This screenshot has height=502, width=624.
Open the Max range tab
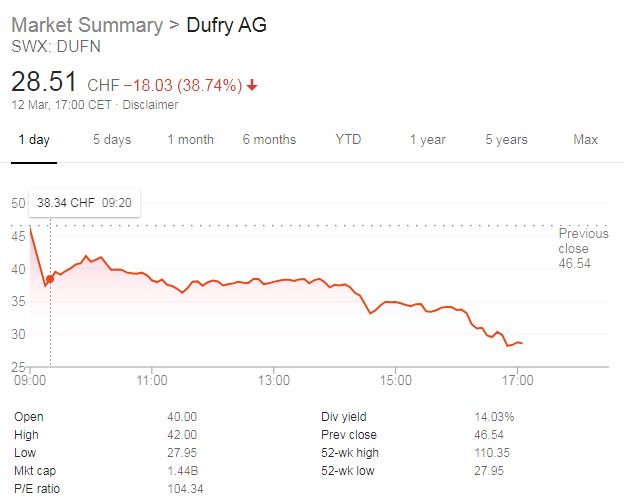(585, 140)
